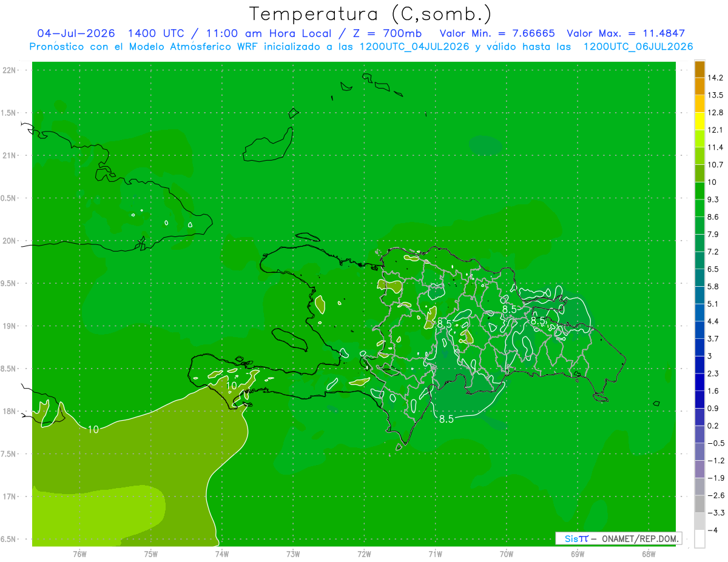Click the dark blue colorbar segment between 0.9 and 1.6
The image size is (728, 562).
click(699, 399)
